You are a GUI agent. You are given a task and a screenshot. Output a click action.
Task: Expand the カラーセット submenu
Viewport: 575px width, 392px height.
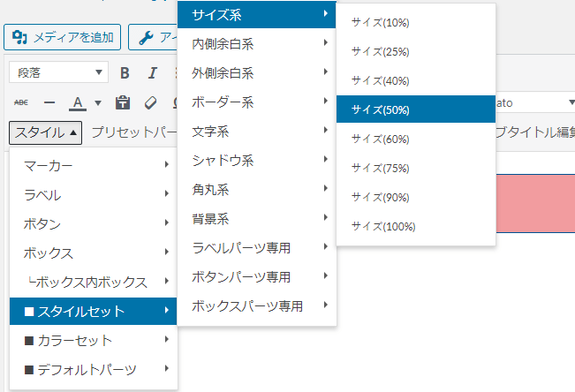(x=94, y=340)
